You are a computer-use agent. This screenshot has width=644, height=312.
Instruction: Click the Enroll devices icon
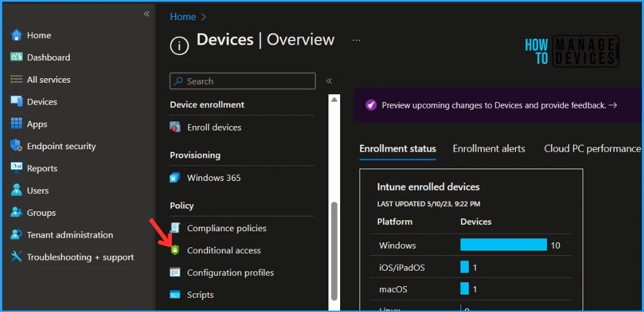175,127
